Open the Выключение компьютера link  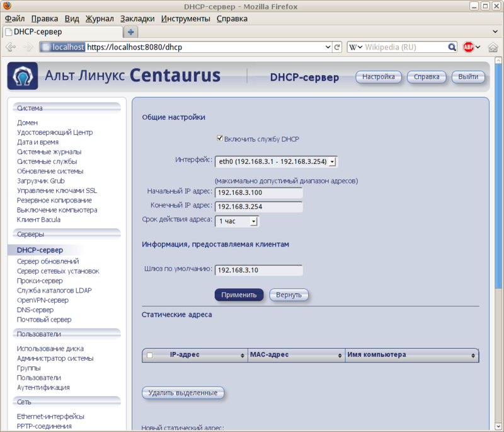point(57,210)
